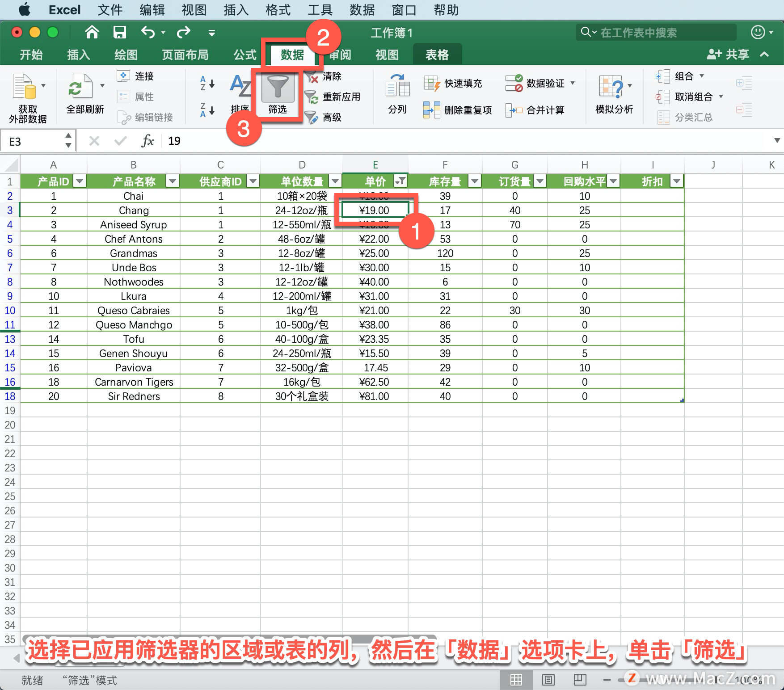This screenshot has height=690, width=784.
Task: Open the 文件 menu in menu bar
Action: click(110, 10)
